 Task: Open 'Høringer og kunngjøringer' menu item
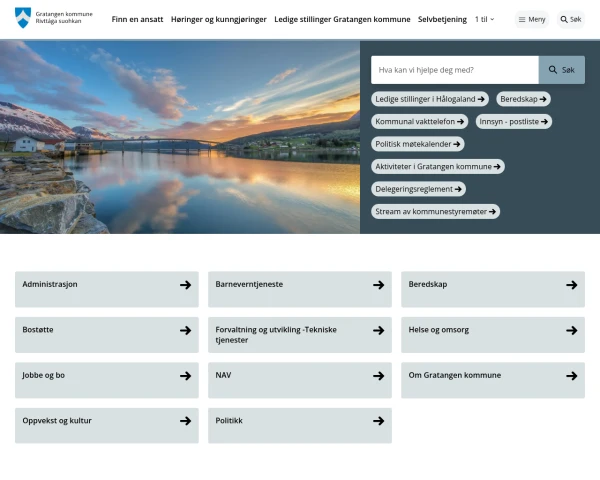(219, 19)
